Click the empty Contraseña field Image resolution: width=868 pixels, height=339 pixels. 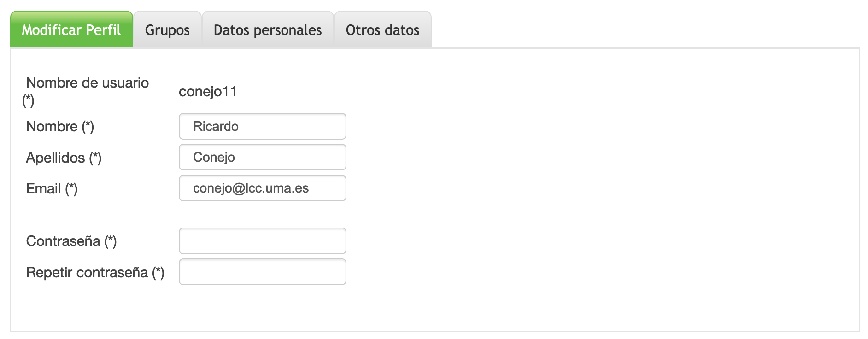pos(262,241)
